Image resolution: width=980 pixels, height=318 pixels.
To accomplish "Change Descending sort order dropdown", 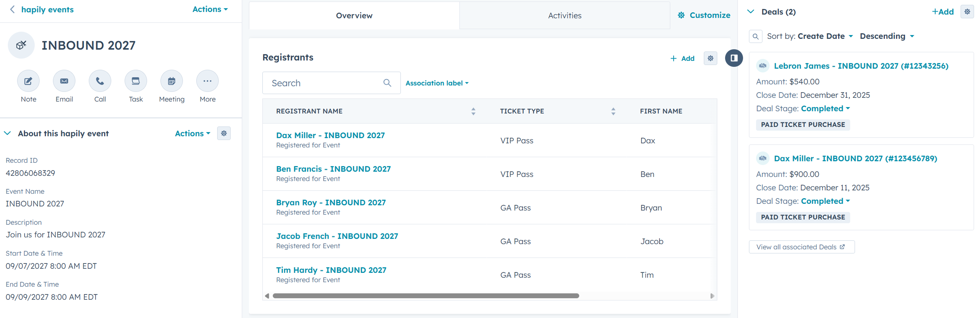I will coord(887,36).
